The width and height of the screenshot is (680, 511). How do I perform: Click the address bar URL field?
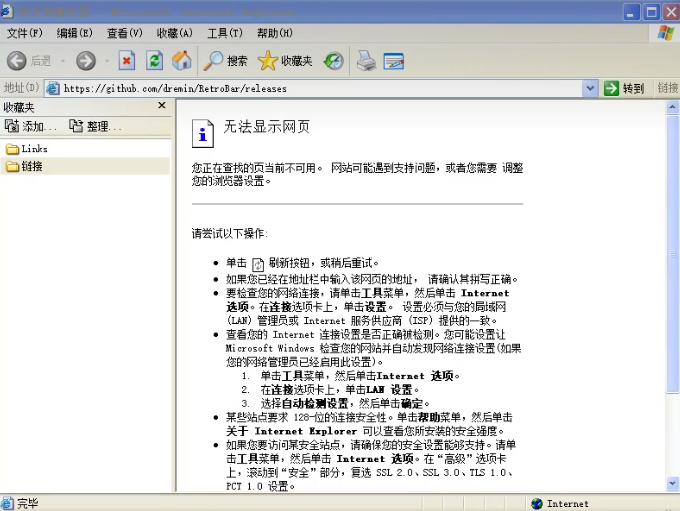(x=321, y=88)
